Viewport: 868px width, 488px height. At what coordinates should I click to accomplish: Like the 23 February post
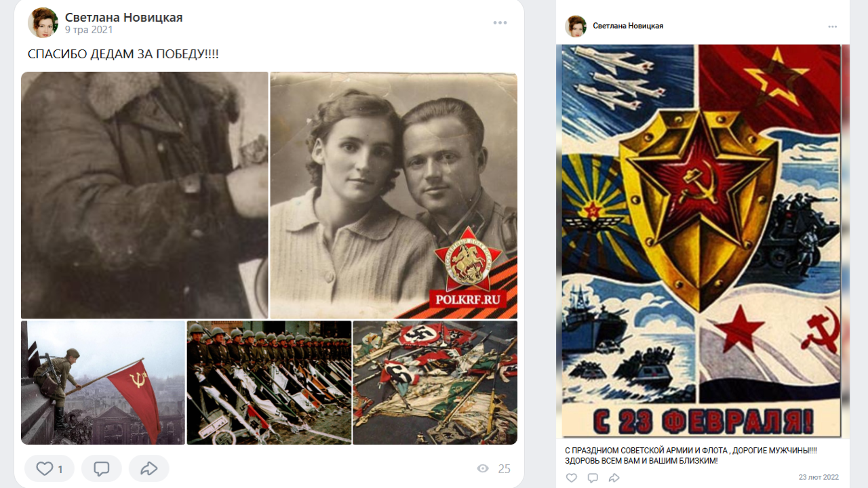tap(572, 478)
